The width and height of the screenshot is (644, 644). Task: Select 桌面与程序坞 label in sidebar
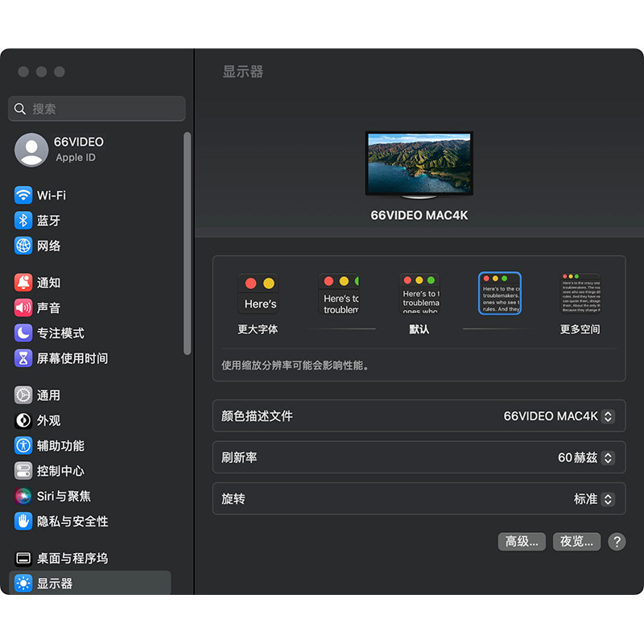pos(72,558)
